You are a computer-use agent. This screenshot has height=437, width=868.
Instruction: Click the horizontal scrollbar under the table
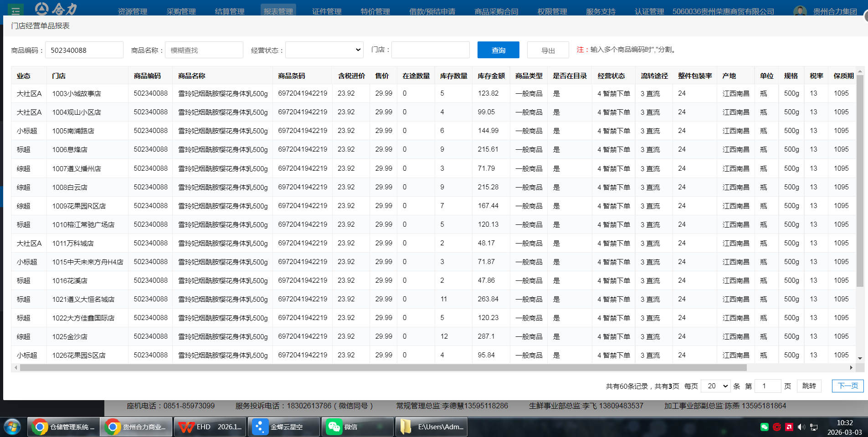[383, 367]
